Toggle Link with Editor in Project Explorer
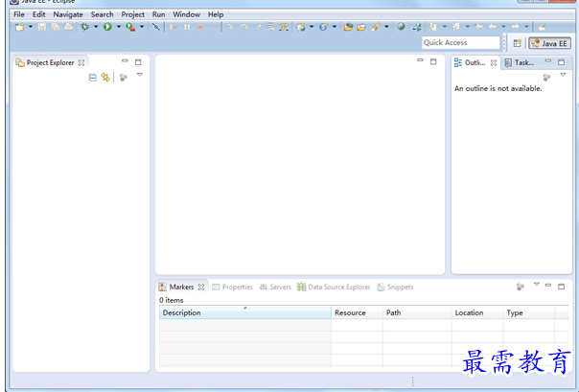 click(105, 78)
